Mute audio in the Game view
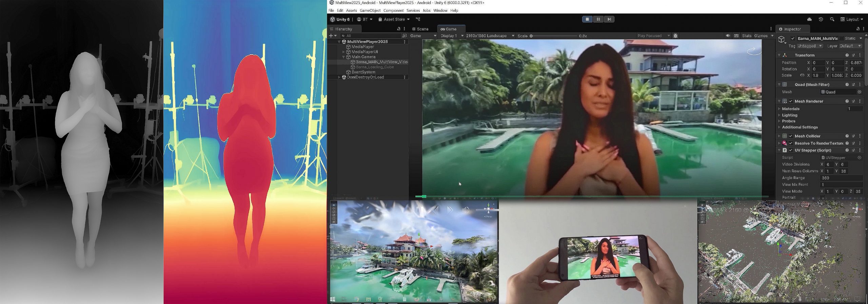This screenshot has width=868, height=304. (728, 36)
